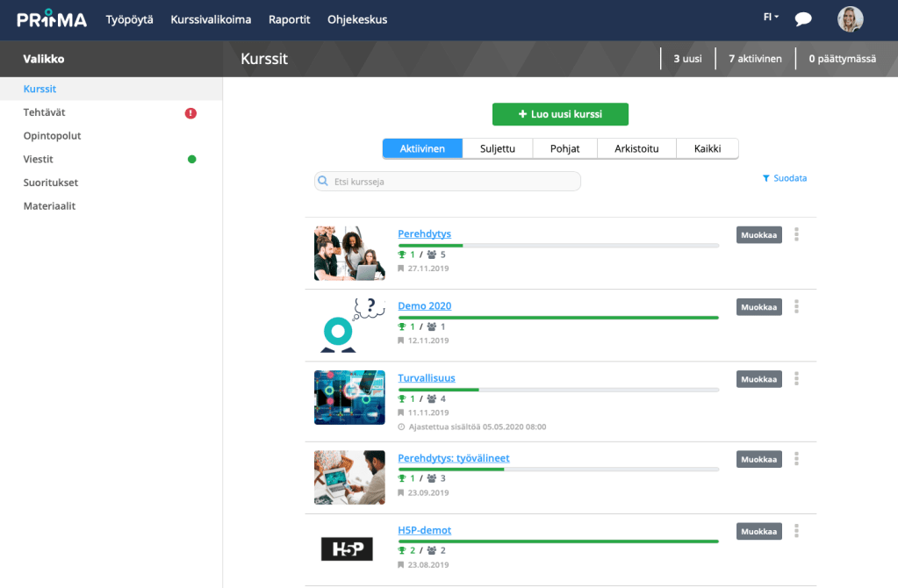The width and height of the screenshot is (898, 588).
Task: Go to Opintopolut in the sidebar
Action: tap(52, 136)
